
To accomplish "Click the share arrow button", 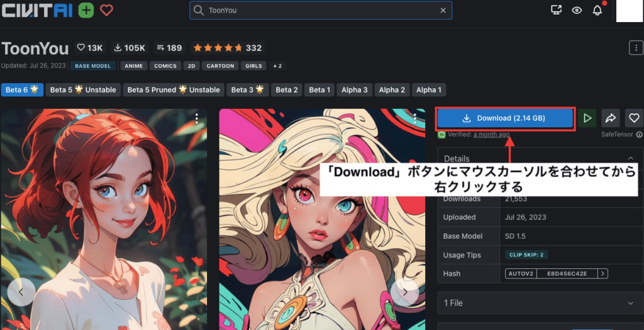I will [x=611, y=118].
